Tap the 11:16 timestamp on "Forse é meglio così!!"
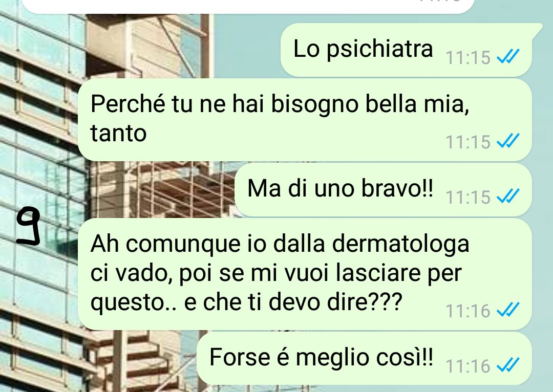 coord(468,366)
